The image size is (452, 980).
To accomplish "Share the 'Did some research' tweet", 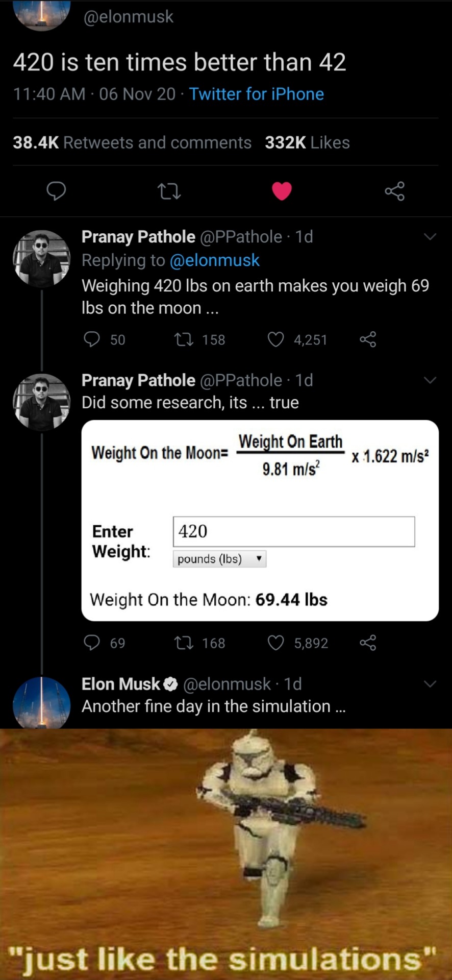I will [368, 643].
